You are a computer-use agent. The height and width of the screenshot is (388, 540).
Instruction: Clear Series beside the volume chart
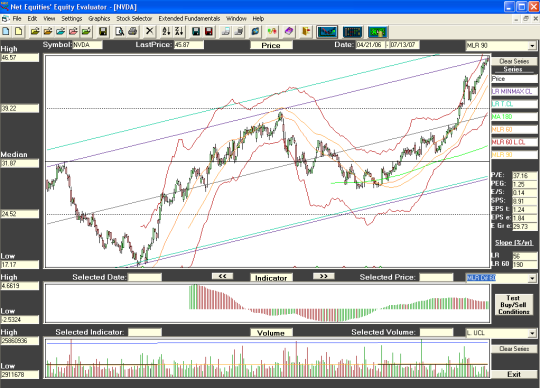(514, 349)
